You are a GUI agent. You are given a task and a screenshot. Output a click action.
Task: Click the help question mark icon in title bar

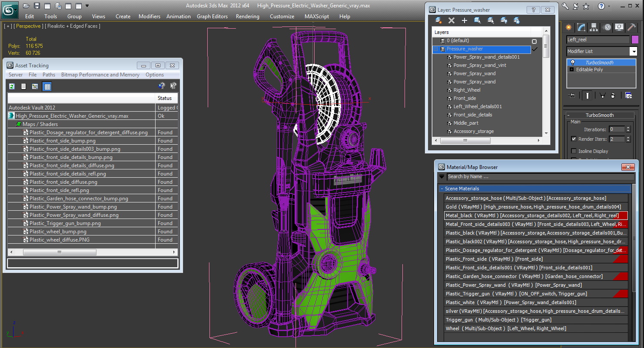(601, 6)
